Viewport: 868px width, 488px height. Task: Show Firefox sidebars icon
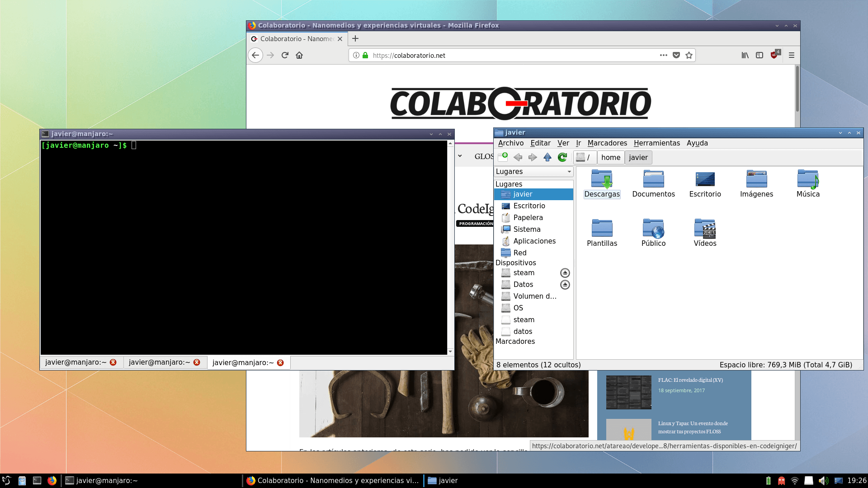tap(759, 55)
